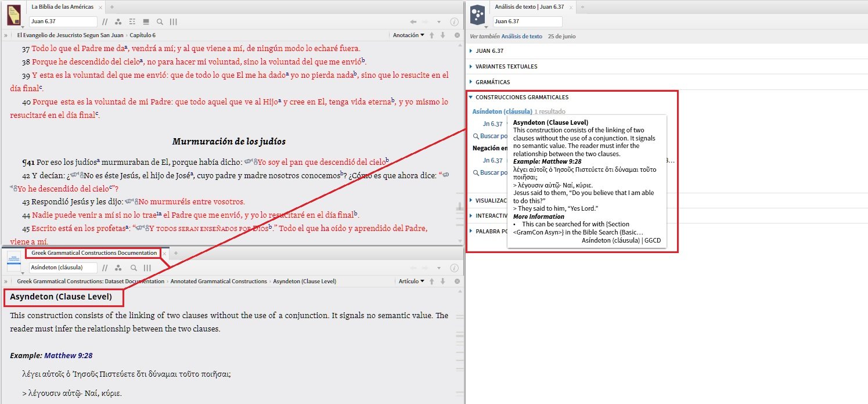The height and width of the screenshot is (404, 868).
Task: Open Jn 6.37 link under Negación
Action: pos(493,160)
